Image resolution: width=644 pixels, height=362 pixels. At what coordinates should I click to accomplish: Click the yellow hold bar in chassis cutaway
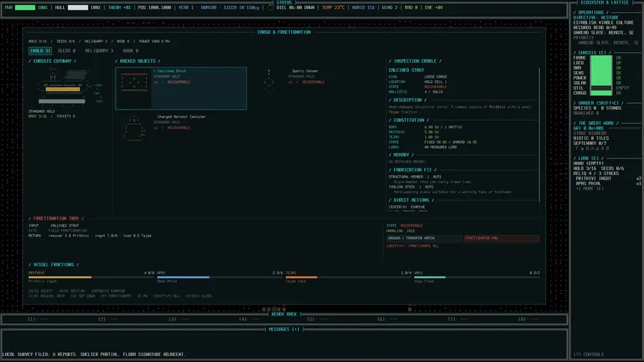(63, 89)
